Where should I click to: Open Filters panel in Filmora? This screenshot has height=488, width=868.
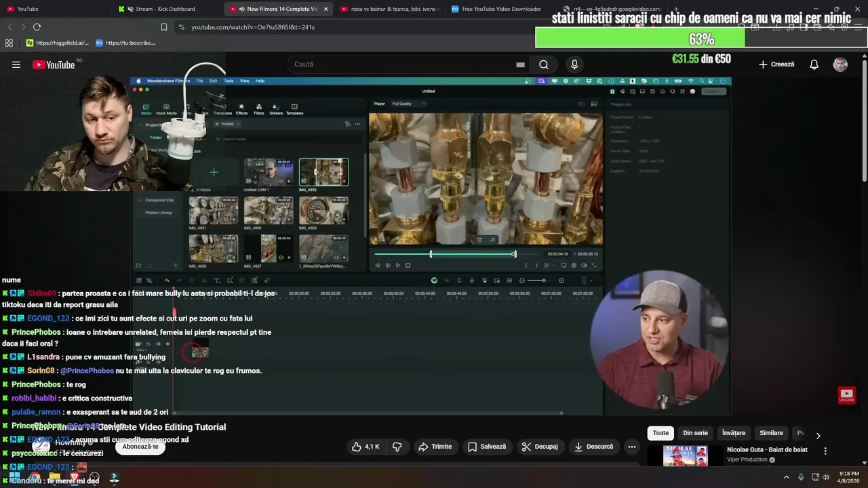258,109
